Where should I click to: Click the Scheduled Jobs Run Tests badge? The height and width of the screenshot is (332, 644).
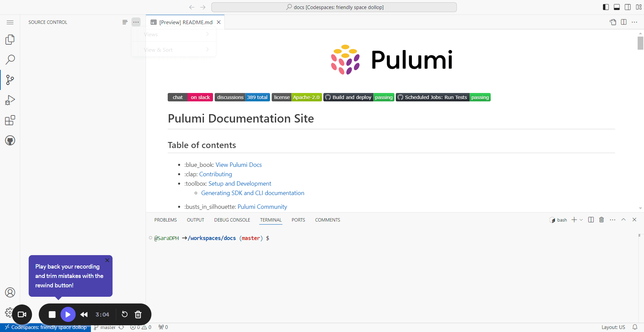(x=443, y=97)
